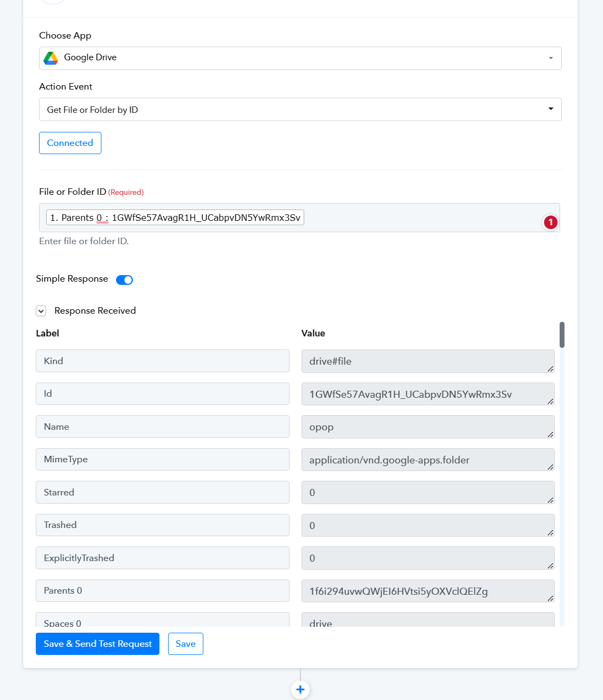Click the red number 1 badge

pos(550,222)
